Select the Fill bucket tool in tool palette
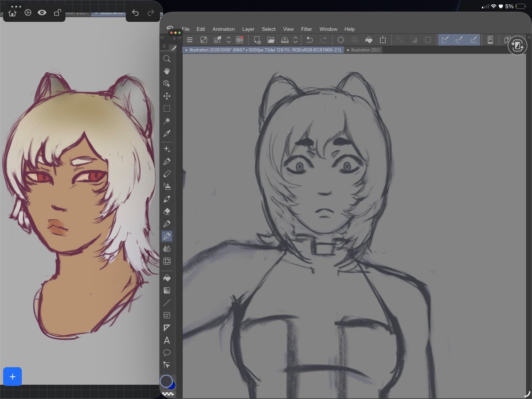Image resolution: width=532 pixels, height=399 pixels. [167, 278]
